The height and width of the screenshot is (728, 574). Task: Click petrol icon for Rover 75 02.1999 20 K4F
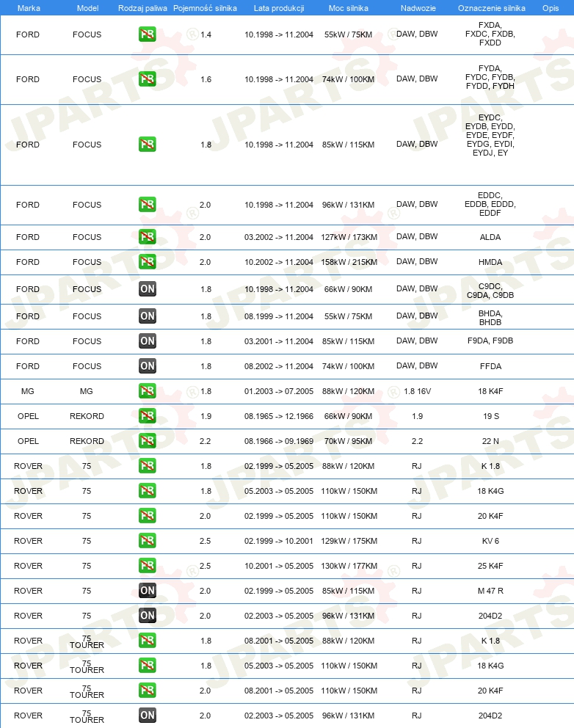click(148, 516)
